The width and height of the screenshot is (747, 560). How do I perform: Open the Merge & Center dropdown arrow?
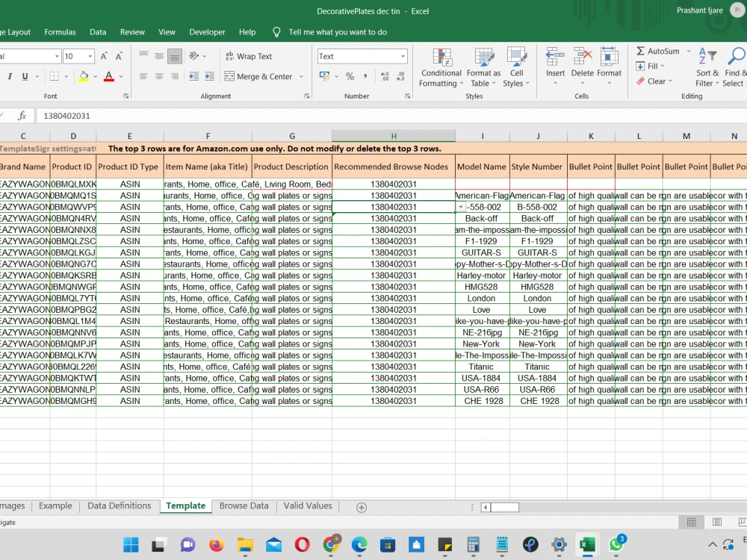301,76
